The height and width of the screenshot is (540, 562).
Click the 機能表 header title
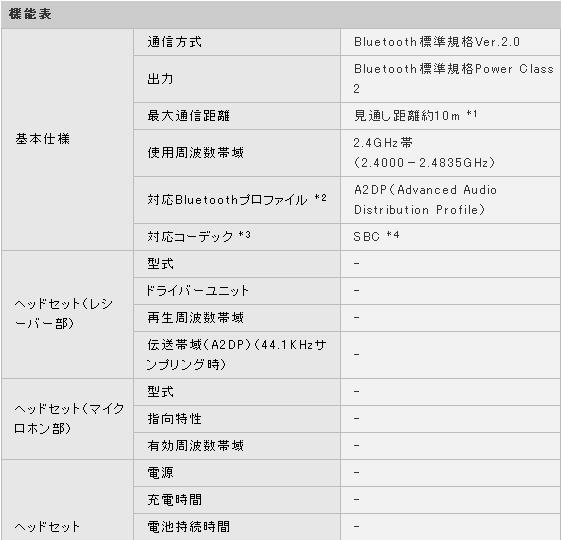[x=30, y=14]
